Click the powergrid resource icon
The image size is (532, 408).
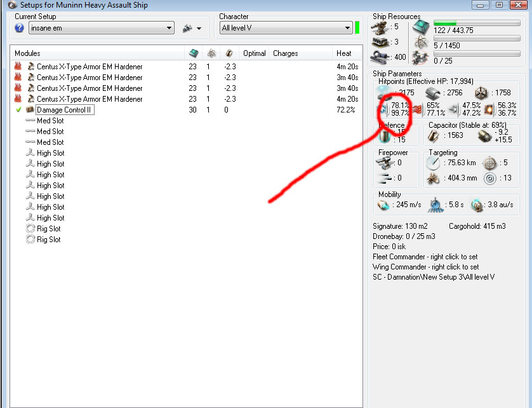[420, 42]
